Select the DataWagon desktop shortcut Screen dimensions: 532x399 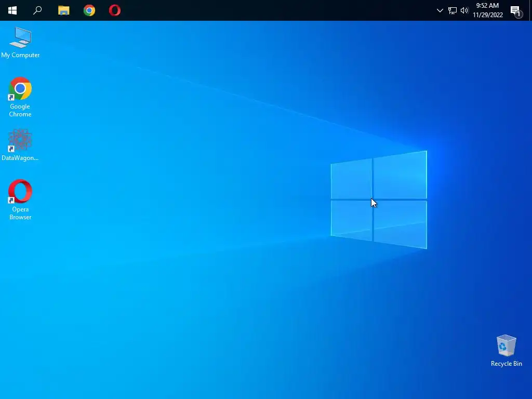point(20,145)
